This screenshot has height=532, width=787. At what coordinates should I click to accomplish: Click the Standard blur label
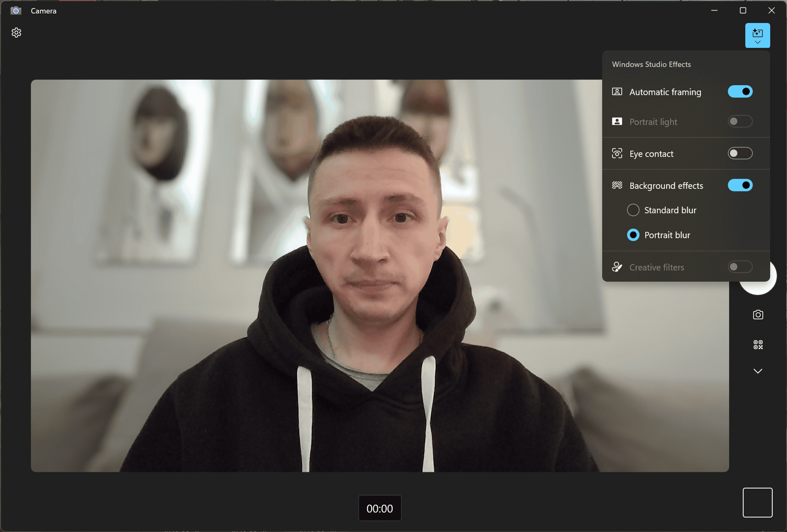pyautogui.click(x=670, y=211)
